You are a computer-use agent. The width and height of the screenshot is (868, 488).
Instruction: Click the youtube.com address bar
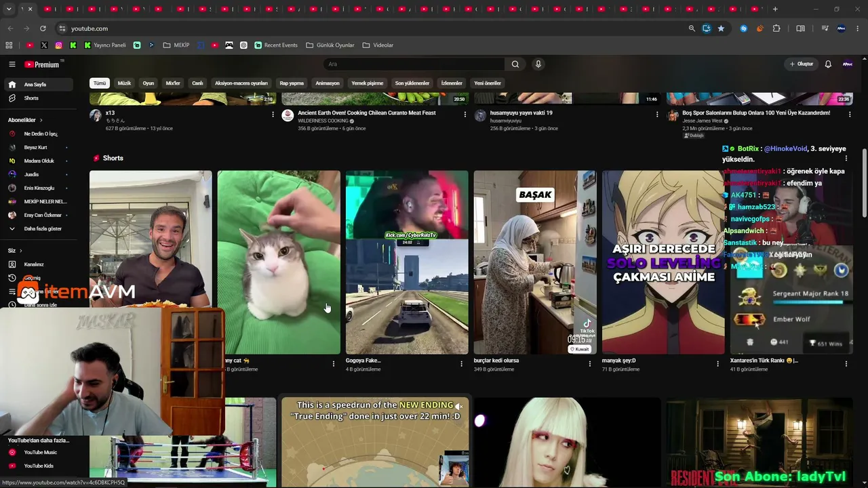coord(373,28)
